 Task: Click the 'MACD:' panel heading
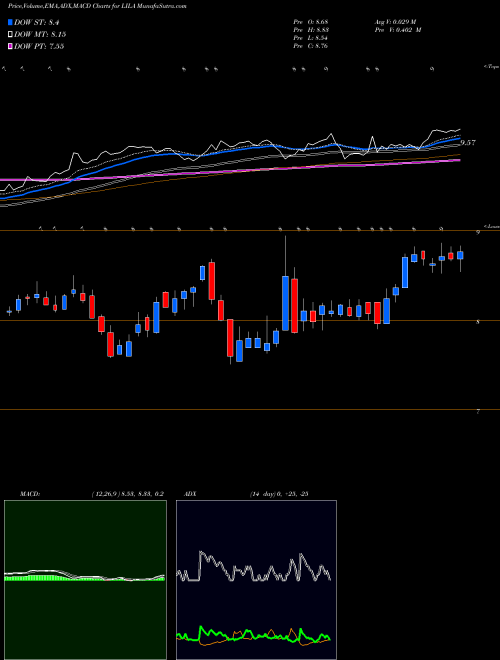tap(30, 494)
